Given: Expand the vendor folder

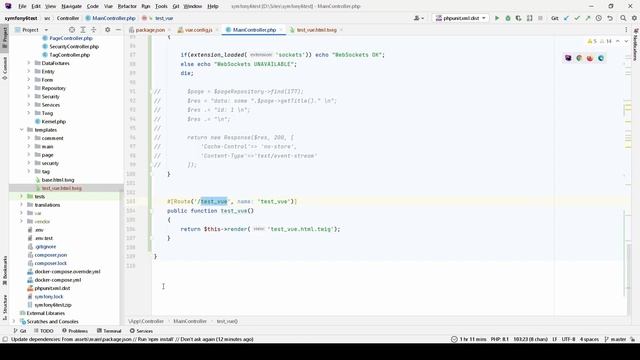Looking at the screenshot, I should pyautogui.click(x=22, y=221).
